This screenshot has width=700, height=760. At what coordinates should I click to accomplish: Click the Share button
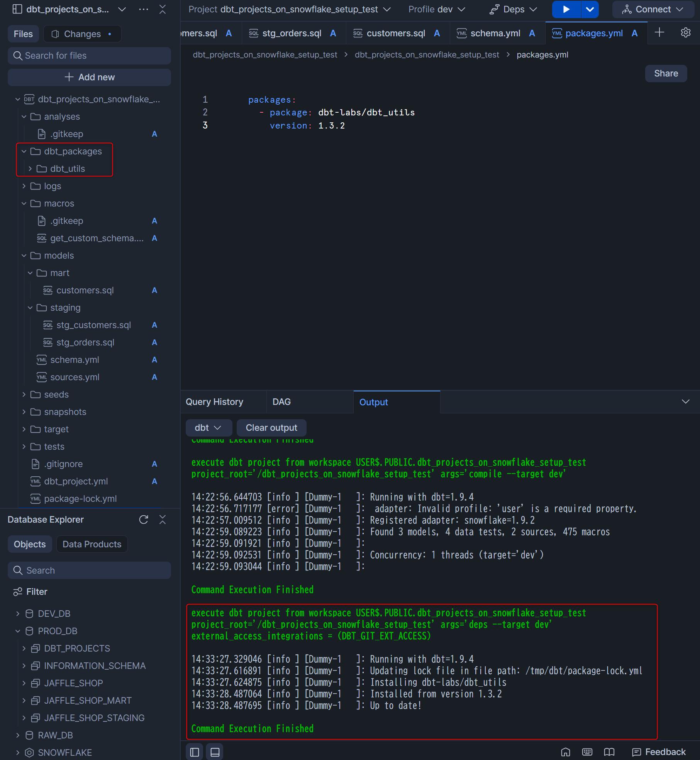click(666, 73)
